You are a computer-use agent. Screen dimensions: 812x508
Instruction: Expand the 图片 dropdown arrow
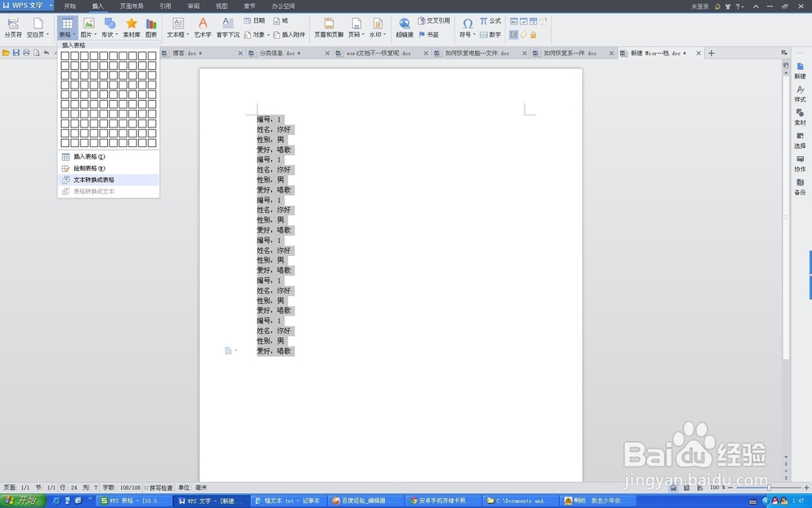point(95,35)
